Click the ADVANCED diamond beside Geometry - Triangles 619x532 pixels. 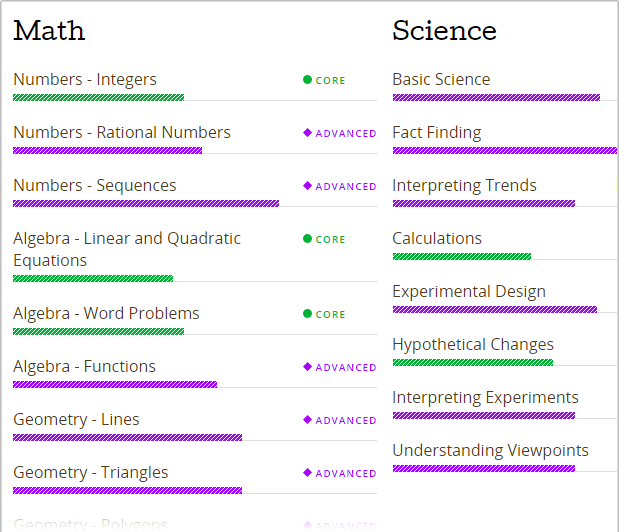(307, 472)
